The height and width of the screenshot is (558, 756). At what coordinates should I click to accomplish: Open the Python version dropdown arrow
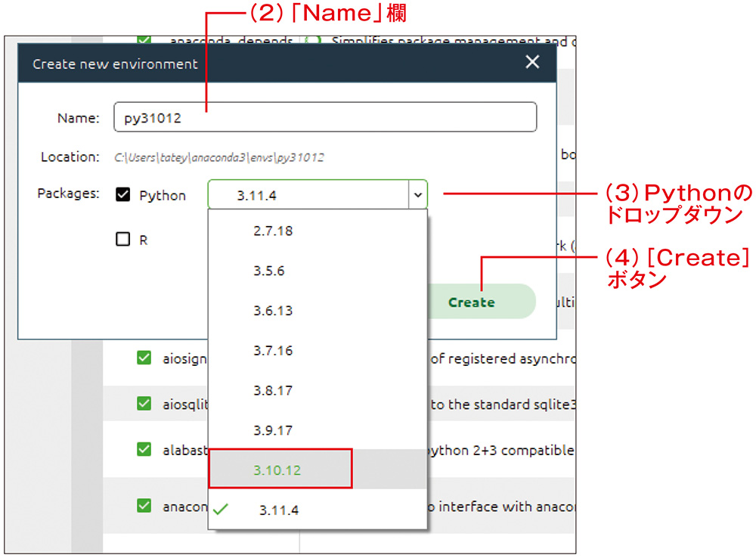tap(417, 194)
